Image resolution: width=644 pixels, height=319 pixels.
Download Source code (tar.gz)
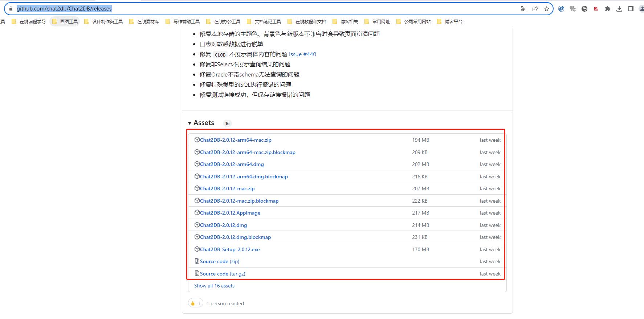(x=223, y=274)
